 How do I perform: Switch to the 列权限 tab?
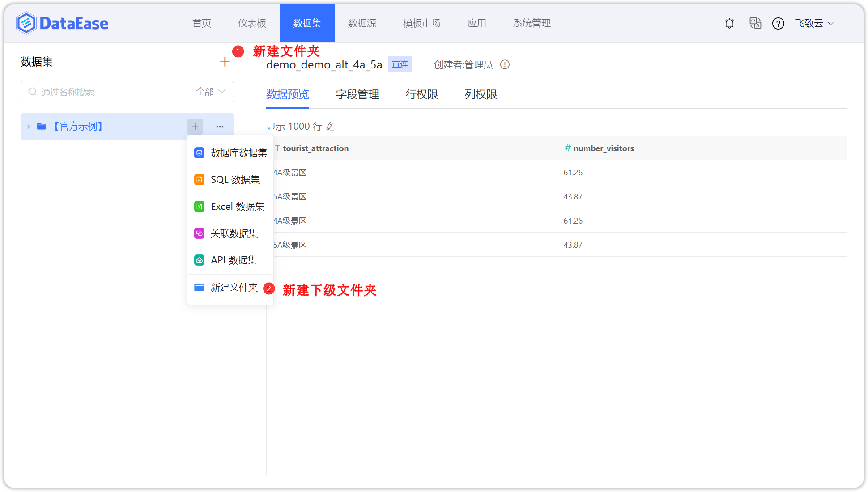(481, 94)
